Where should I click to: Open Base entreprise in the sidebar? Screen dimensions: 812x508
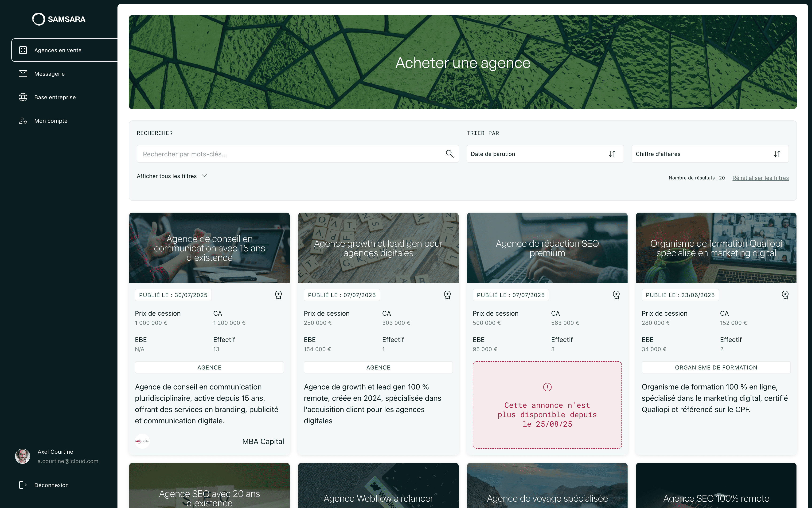coord(55,97)
